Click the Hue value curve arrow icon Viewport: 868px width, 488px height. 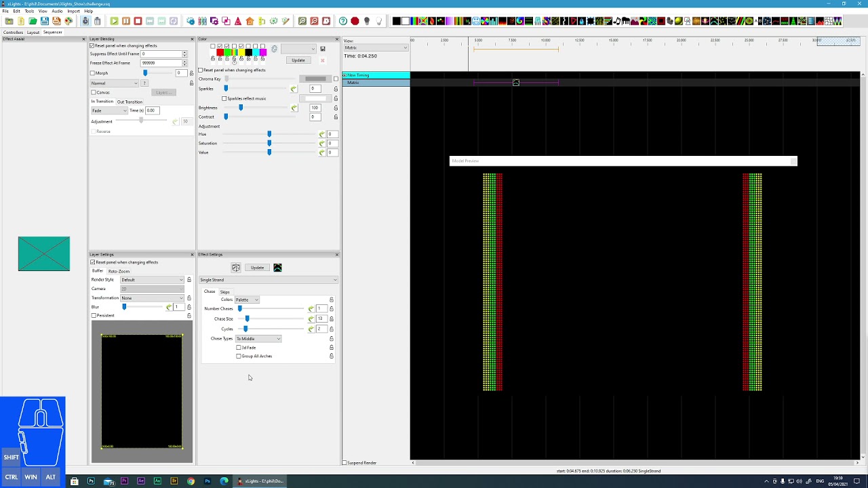[x=322, y=134]
